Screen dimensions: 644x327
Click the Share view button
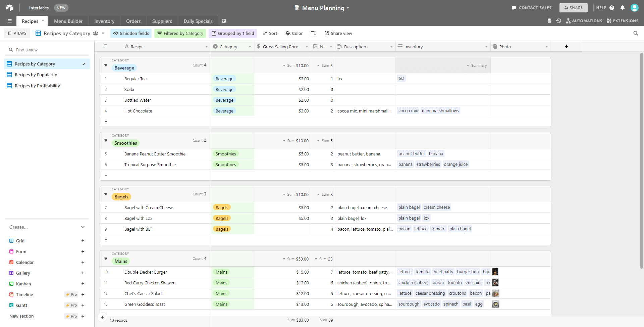(338, 33)
